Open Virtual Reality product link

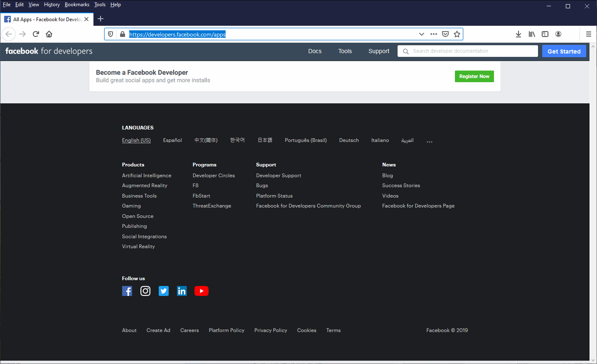[x=138, y=247]
